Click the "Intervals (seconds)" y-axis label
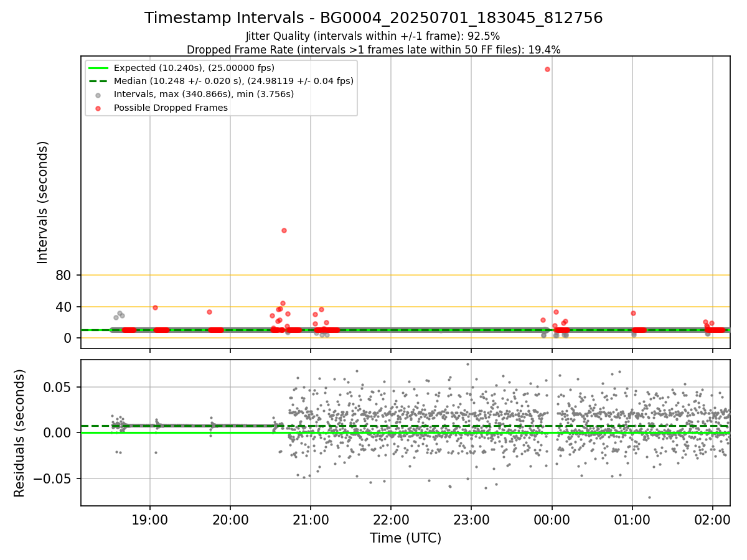 [x=43, y=202]
